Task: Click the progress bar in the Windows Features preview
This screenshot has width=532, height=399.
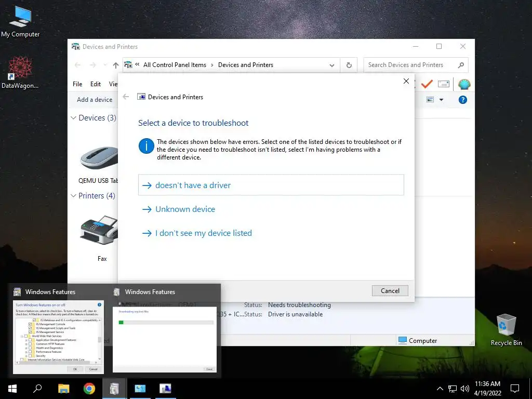Action: (x=166, y=322)
